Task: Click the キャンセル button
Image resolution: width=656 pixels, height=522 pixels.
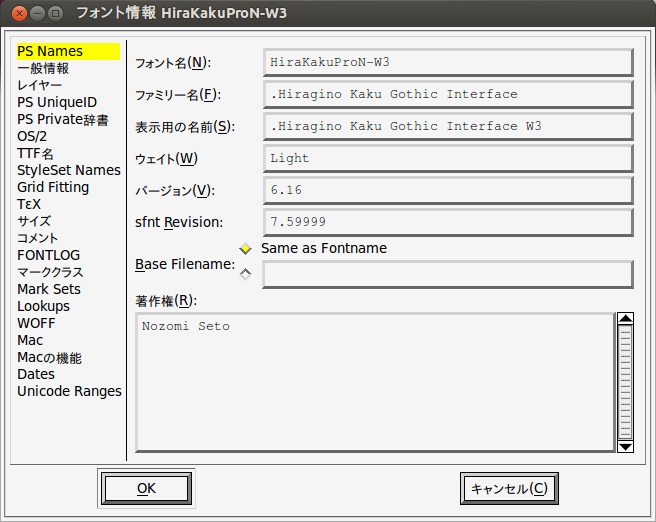Action: [x=509, y=489]
